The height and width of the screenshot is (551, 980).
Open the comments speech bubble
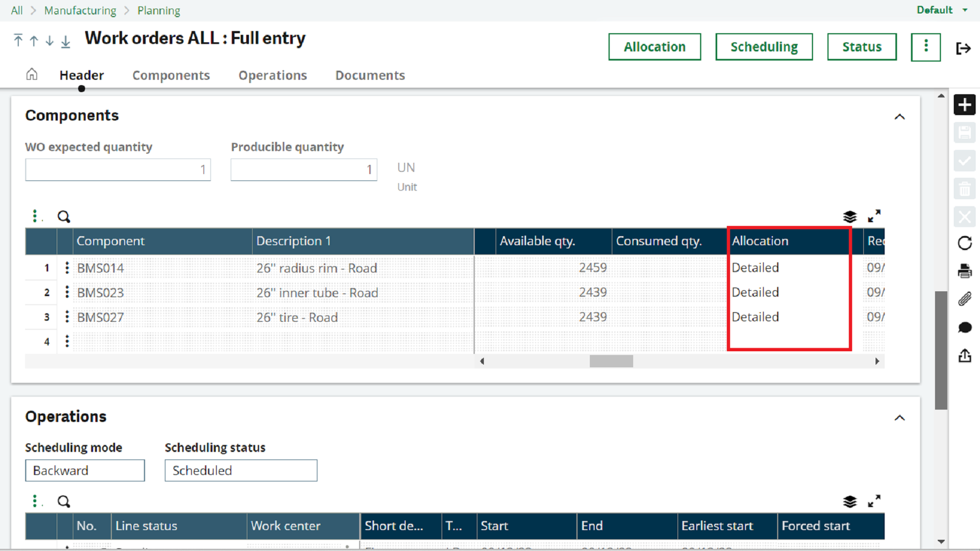[965, 328]
